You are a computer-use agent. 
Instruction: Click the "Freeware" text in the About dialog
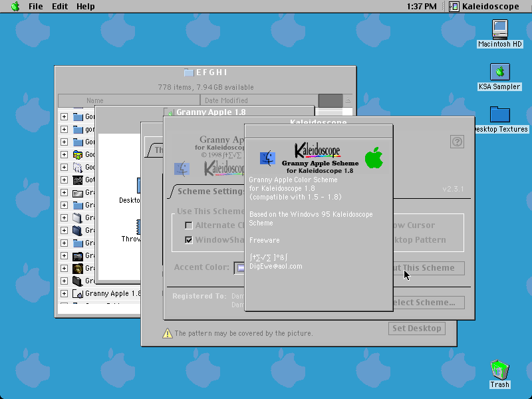point(264,240)
